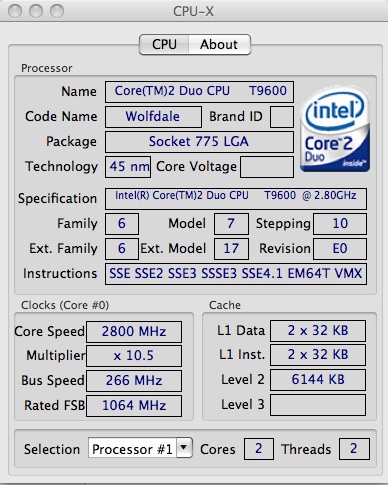Viewport: 388px width, 485px height.
Task: Click the Cores count value
Action: [259, 449]
